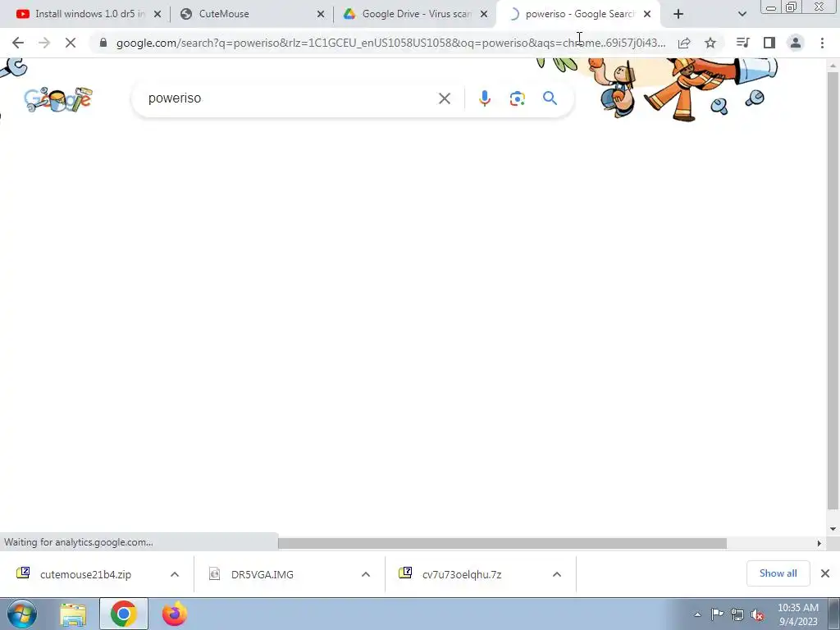Screen dimensions: 840x630
Task: Open Chrome three-dot menu
Action: (822, 43)
